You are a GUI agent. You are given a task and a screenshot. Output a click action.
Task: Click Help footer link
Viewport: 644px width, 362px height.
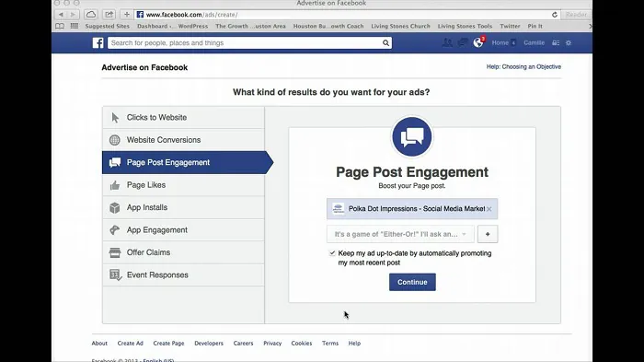pos(354,343)
